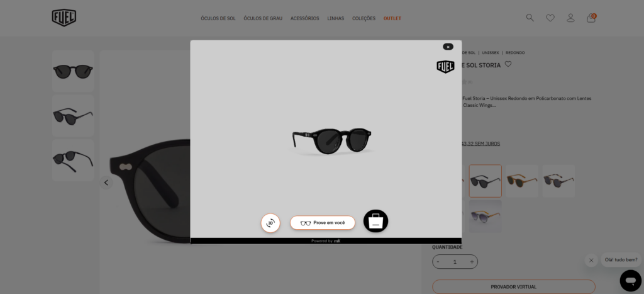The width and height of the screenshot is (644, 294).
Task: Expand the Acessórios menu
Action: (x=304, y=18)
